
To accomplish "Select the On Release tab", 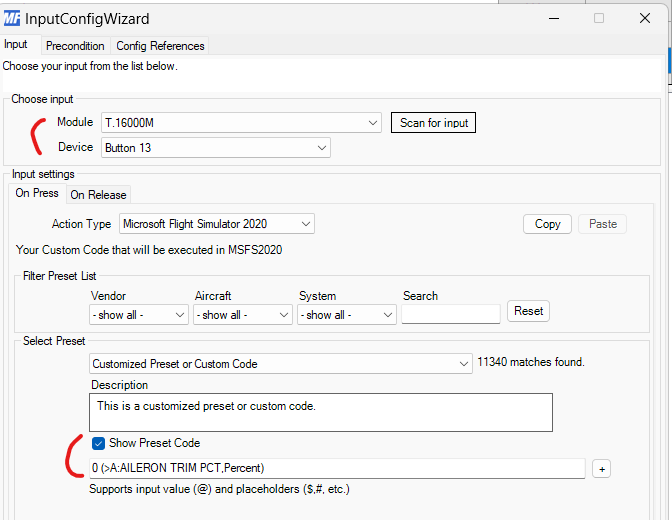I will coord(98,195).
